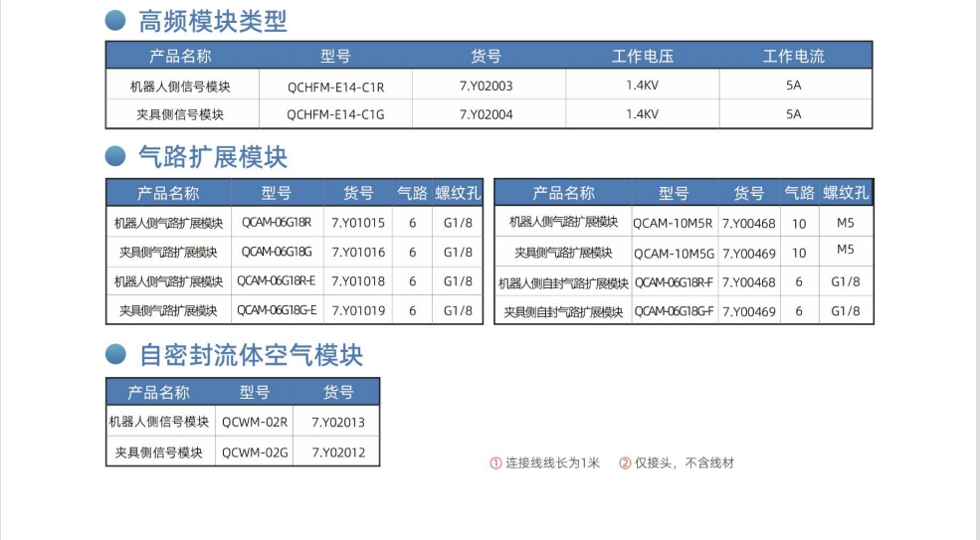Click the item number 7.Y02012
Image resolution: width=980 pixels, height=540 pixels.
338,452
